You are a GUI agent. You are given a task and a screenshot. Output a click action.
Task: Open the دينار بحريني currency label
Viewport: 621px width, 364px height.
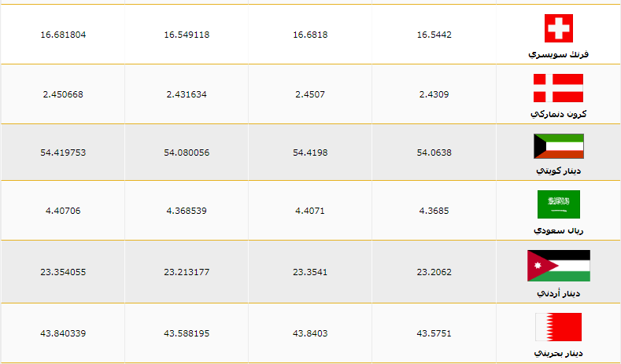558,353
